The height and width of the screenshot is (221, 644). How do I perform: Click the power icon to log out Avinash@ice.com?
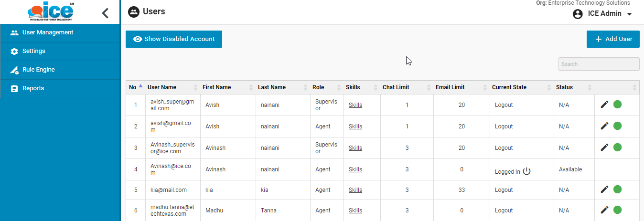pos(526,171)
